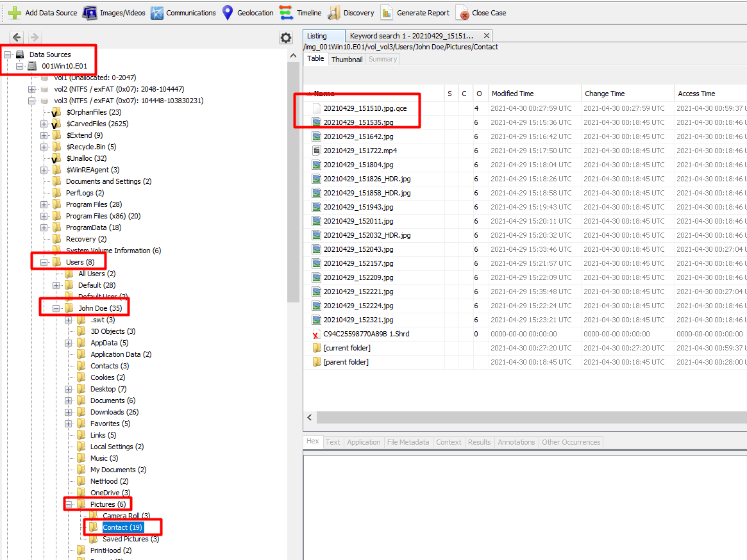Click the Generate Report icon
747x560 pixels.
tap(387, 13)
